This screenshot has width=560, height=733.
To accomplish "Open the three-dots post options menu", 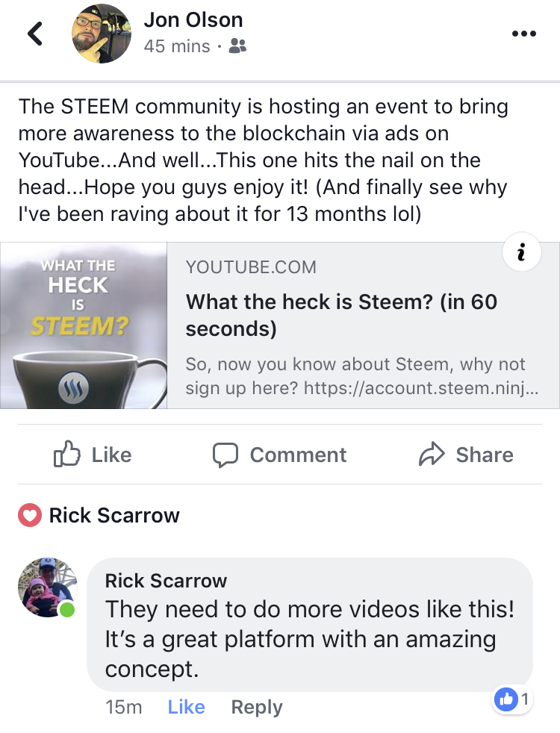I will [523, 34].
